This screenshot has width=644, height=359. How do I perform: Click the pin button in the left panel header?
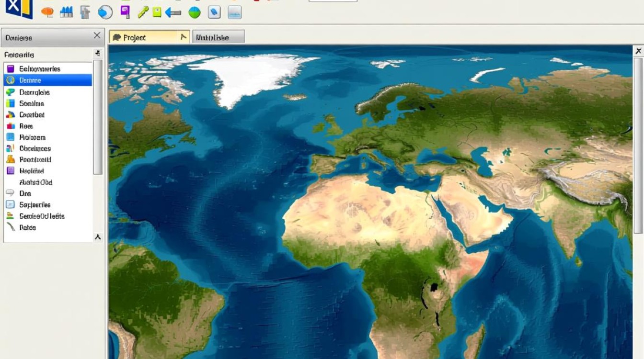(98, 54)
